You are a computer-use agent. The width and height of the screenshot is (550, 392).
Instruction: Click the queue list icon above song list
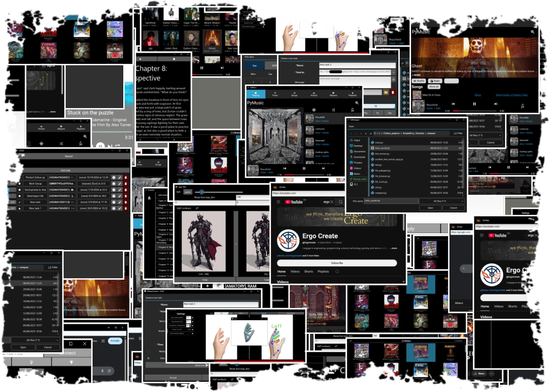(352, 110)
